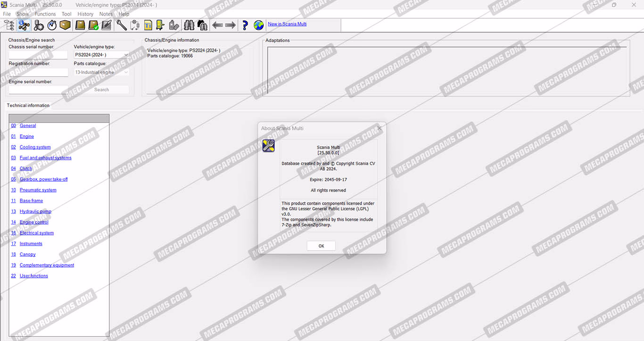Open the Notes menu
The image size is (644, 341).
pos(106,14)
